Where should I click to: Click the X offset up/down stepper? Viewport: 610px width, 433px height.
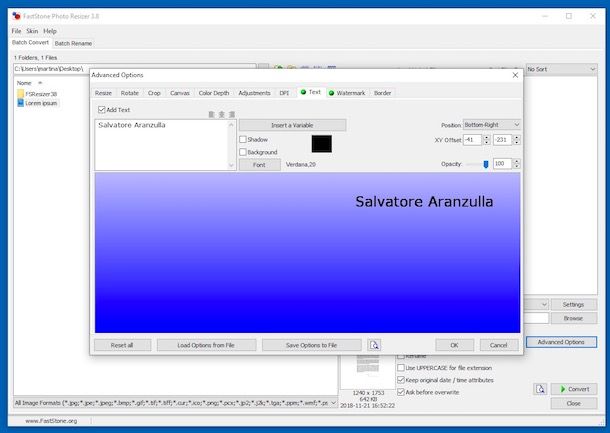coord(487,140)
